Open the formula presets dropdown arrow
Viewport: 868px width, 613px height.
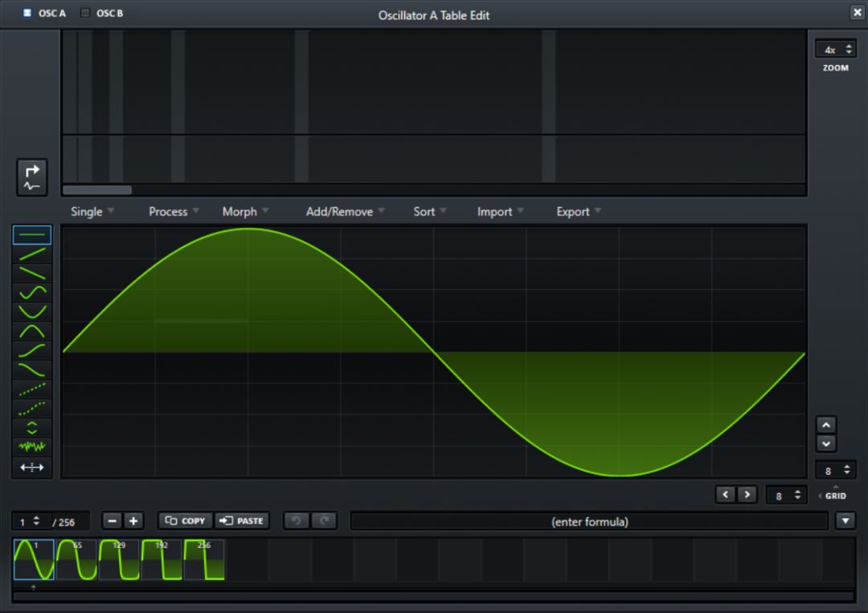click(845, 521)
